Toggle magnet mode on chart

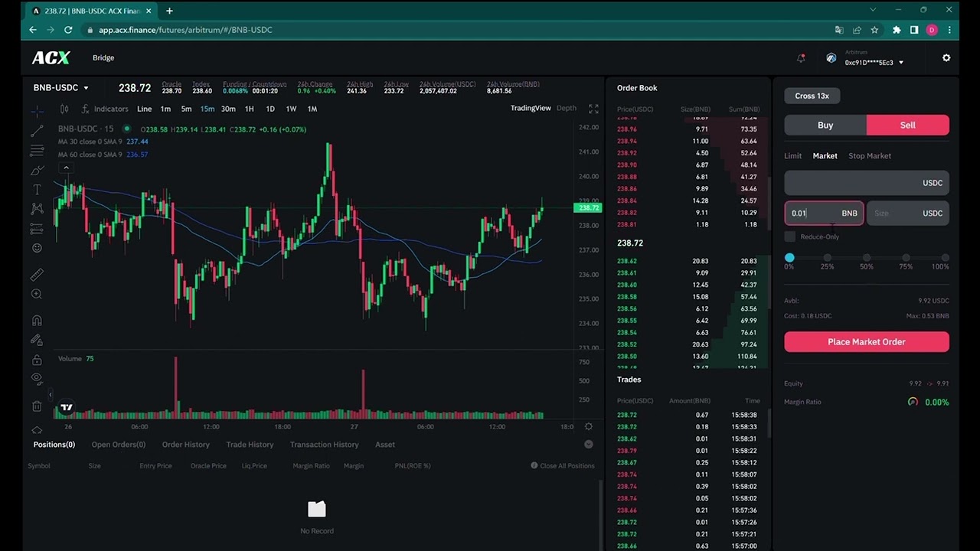coord(37,321)
